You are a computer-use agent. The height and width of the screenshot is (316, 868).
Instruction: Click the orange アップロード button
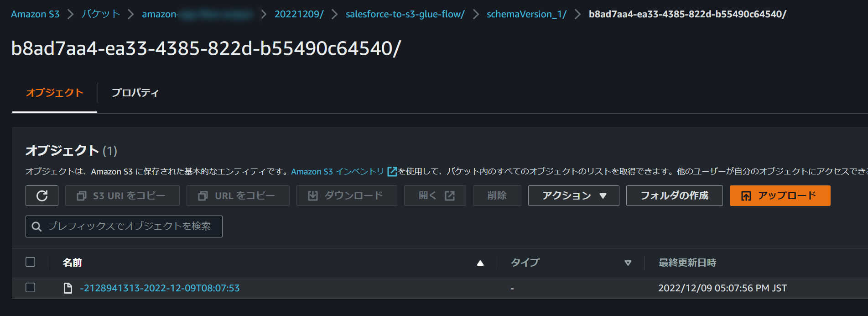(x=780, y=196)
